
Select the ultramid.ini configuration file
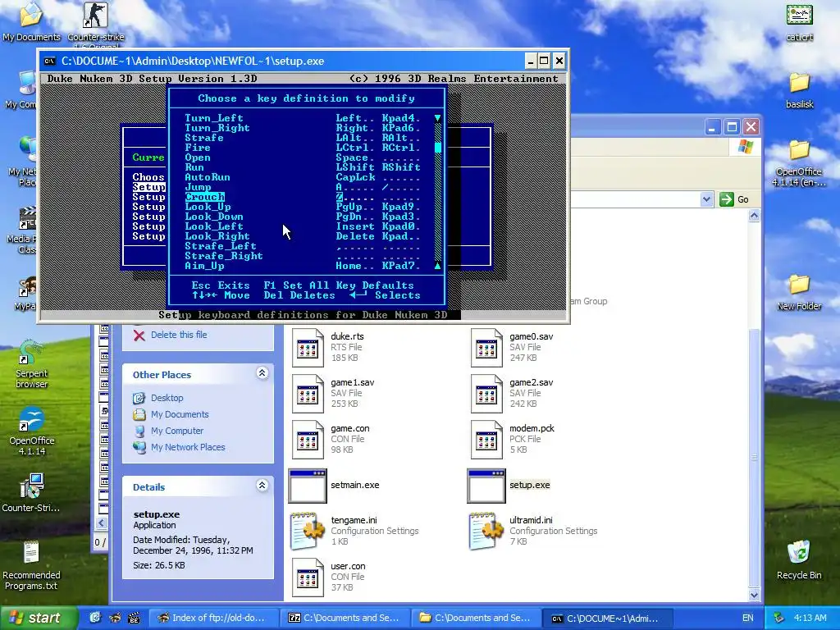(x=486, y=531)
